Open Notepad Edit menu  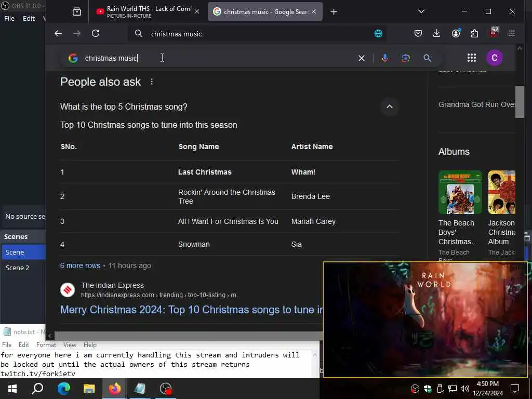[24, 345]
